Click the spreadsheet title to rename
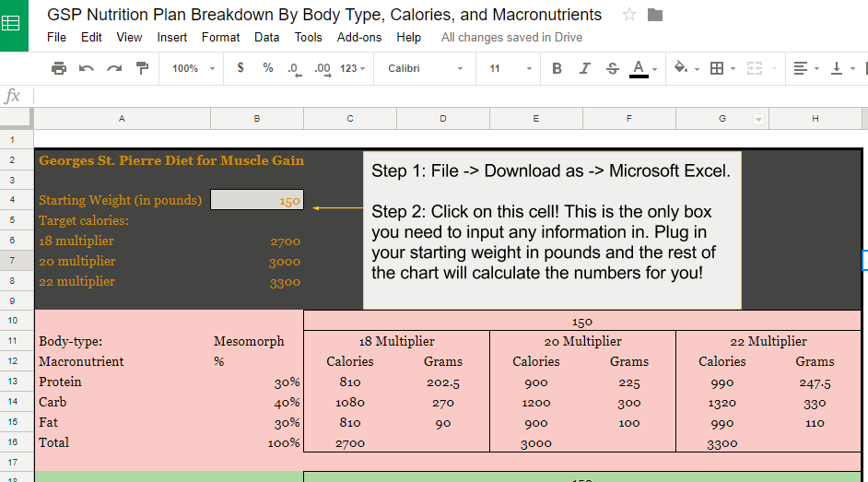 [324, 15]
